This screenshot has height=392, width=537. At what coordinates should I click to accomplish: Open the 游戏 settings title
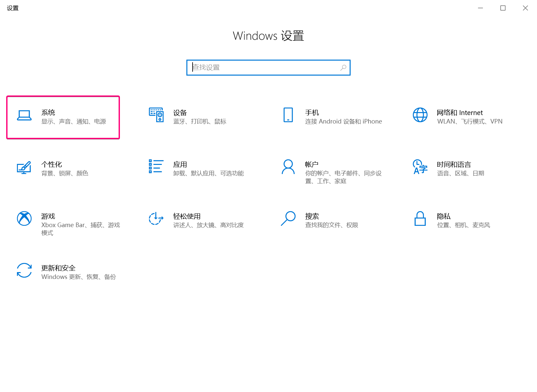pos(48,216)
